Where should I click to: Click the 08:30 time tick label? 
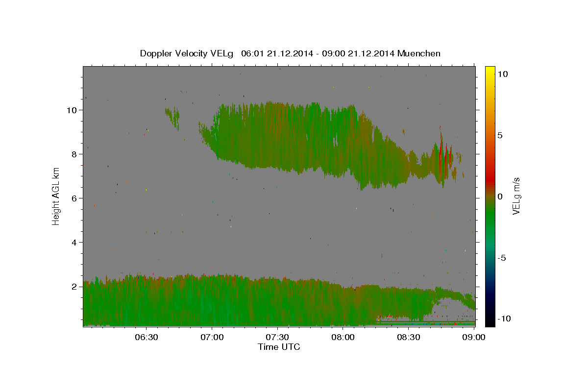pos(409,338)
